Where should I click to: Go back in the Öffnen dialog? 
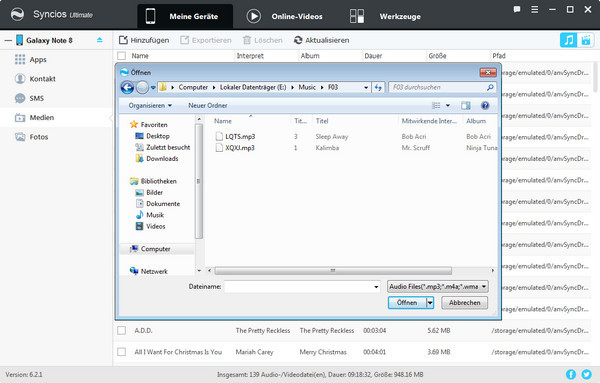click(127, 88)
